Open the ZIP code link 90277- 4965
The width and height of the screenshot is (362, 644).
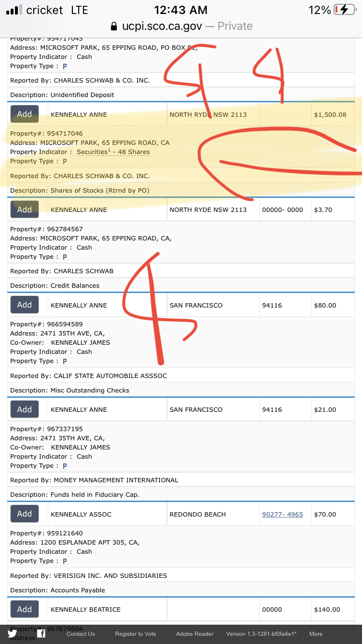(282, 514)
